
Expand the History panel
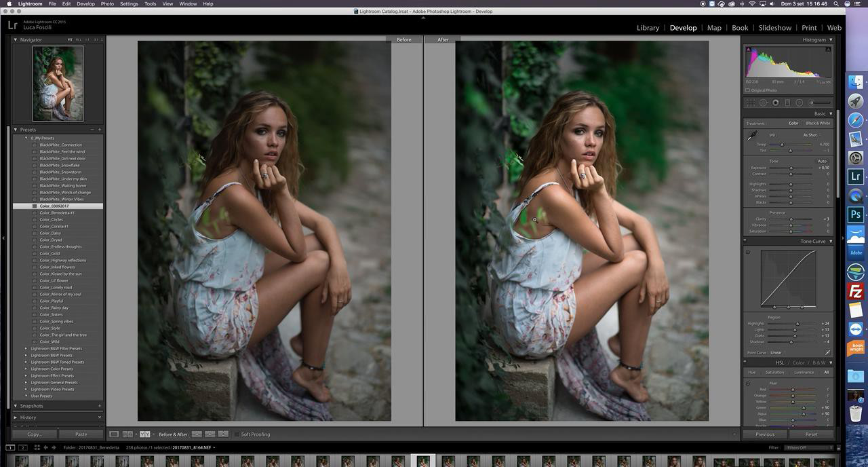[16, 417]
